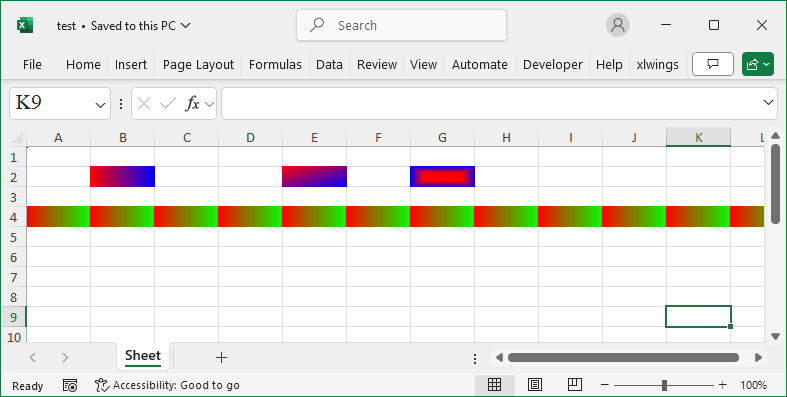Open the xlwings tab
The height and width of the screenshot is (397, 787).
click(658, 65)
